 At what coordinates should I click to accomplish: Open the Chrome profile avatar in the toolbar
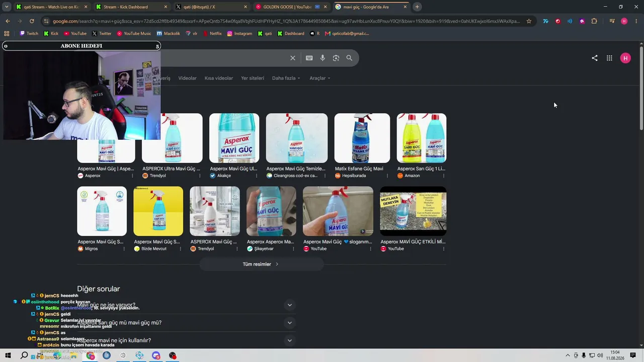coord(624,21)
